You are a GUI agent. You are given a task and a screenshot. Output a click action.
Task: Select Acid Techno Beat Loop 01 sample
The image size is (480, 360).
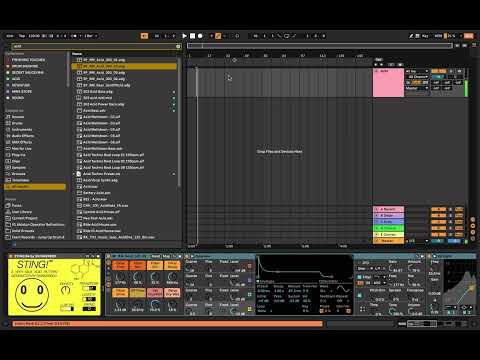pos(113,155)
